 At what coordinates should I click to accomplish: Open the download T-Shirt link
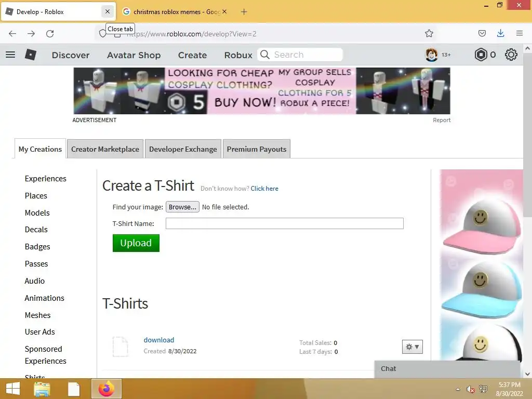[x=159, y=340]
